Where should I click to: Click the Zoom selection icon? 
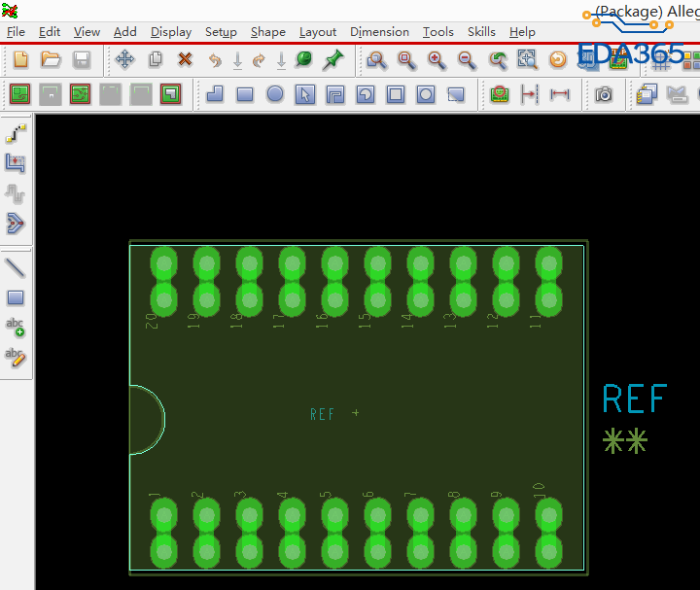click(527, 59)
